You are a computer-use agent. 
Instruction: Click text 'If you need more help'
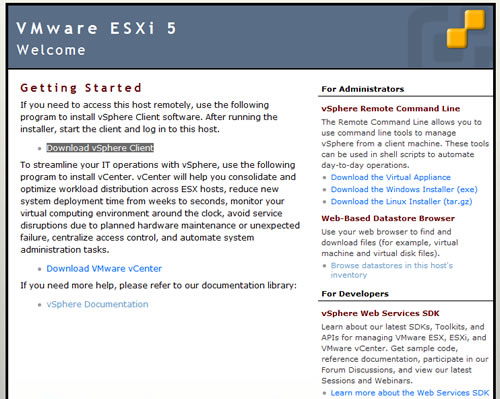point(158,285)
